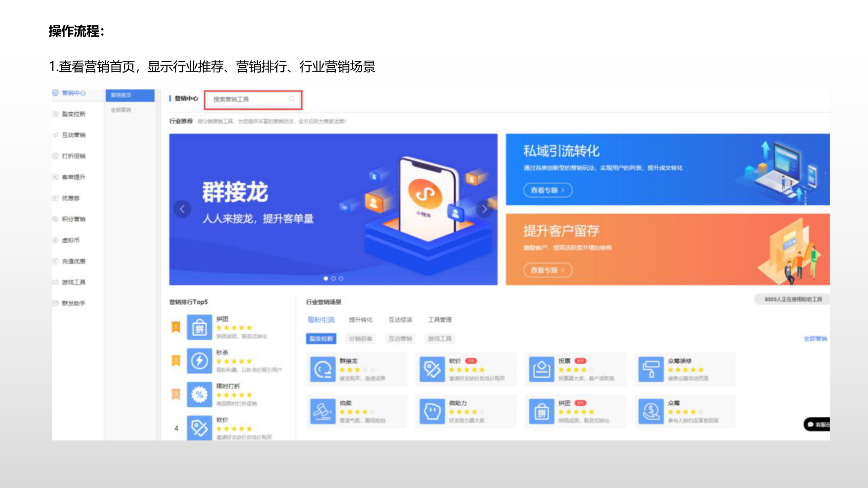Open 优惠券 in the left sidebar
868x488 pixels.
tap(70, 198)
